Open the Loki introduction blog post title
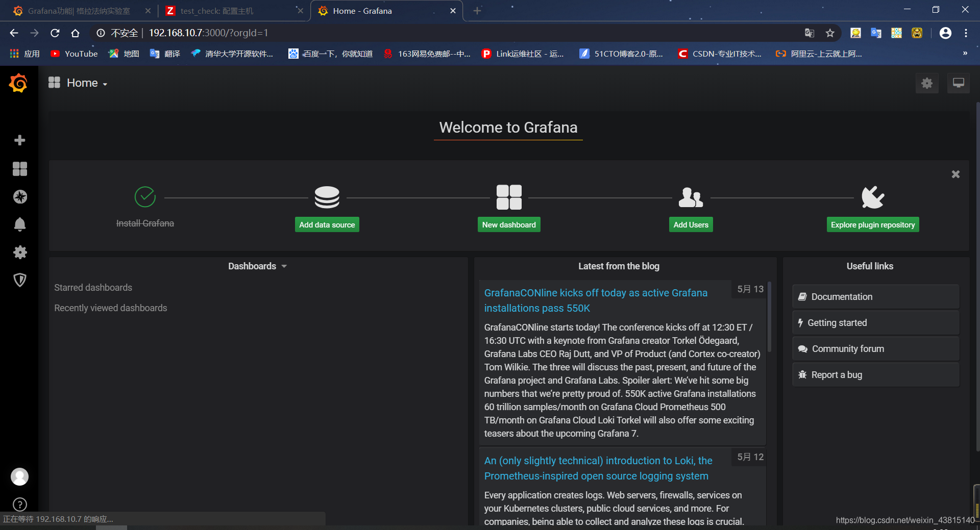980x530 pixels. [x=598, y=468]
